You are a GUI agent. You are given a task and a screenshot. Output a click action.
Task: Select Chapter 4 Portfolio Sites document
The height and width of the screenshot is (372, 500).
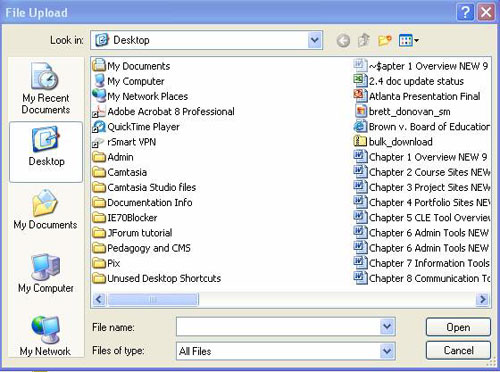(x=422, y=203)
